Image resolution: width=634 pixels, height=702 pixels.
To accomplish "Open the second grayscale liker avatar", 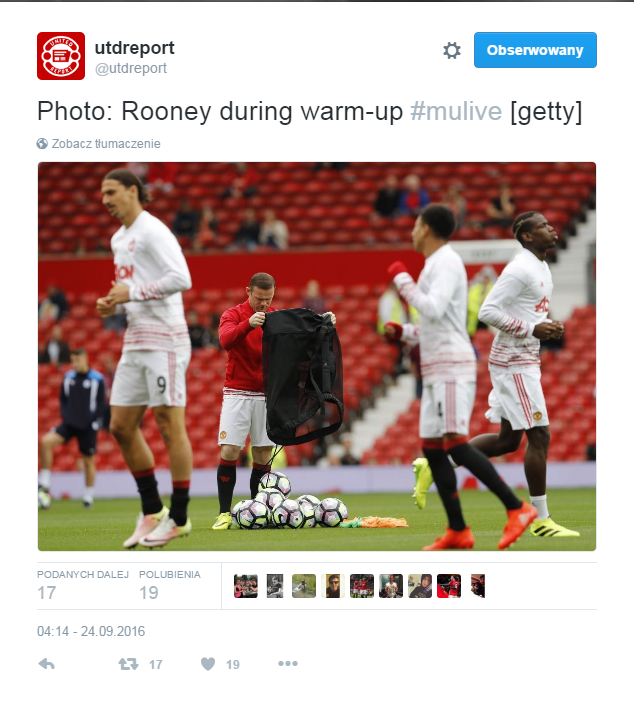I will 275,586.
